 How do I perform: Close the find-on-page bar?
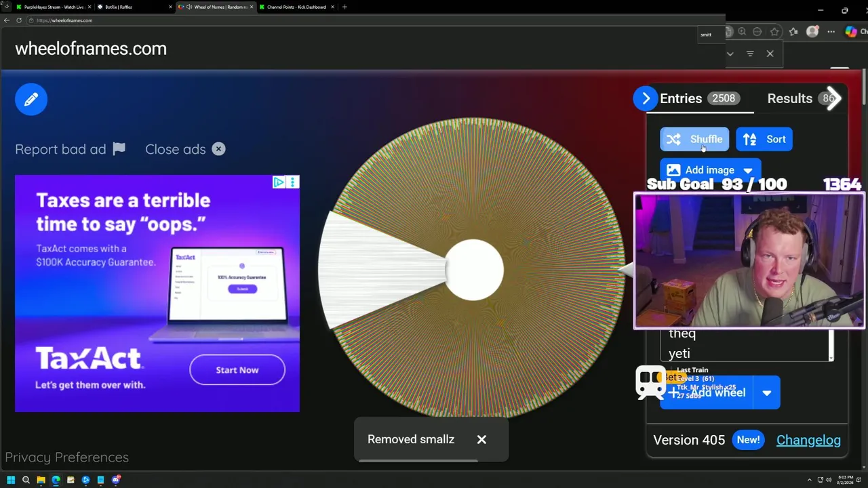[770, 54]
